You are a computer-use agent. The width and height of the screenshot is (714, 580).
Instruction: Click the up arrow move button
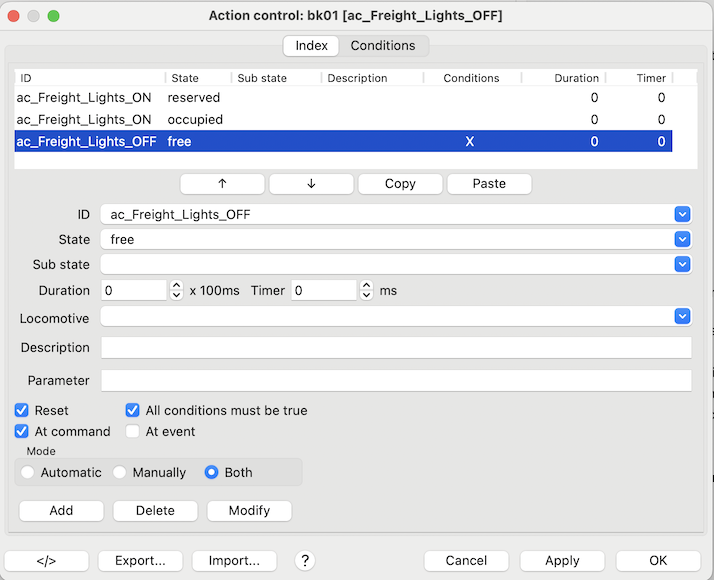[x=222, y=184]
